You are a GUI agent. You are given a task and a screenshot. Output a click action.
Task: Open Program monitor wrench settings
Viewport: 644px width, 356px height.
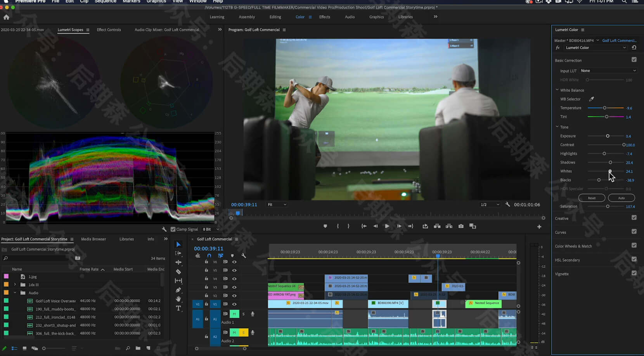(507, 204)
